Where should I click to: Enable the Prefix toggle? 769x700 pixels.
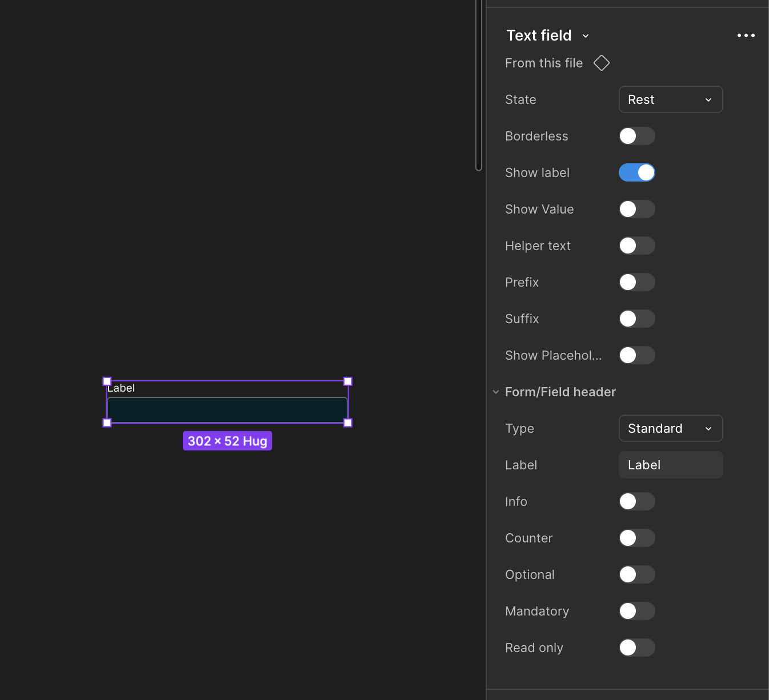pos(636,282)
